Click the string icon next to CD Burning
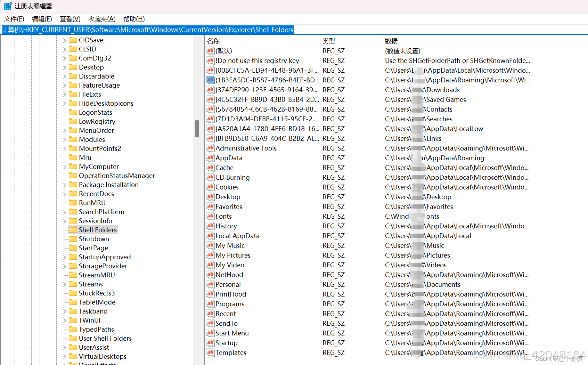Viewport: 588px width, 365px height. tap(210, 177)
